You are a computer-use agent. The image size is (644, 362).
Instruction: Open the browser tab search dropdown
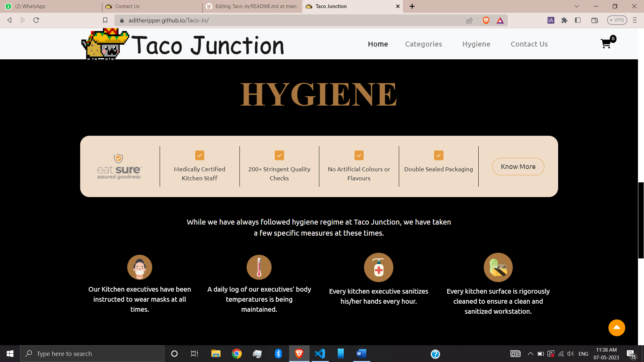[x=577, y=6]
